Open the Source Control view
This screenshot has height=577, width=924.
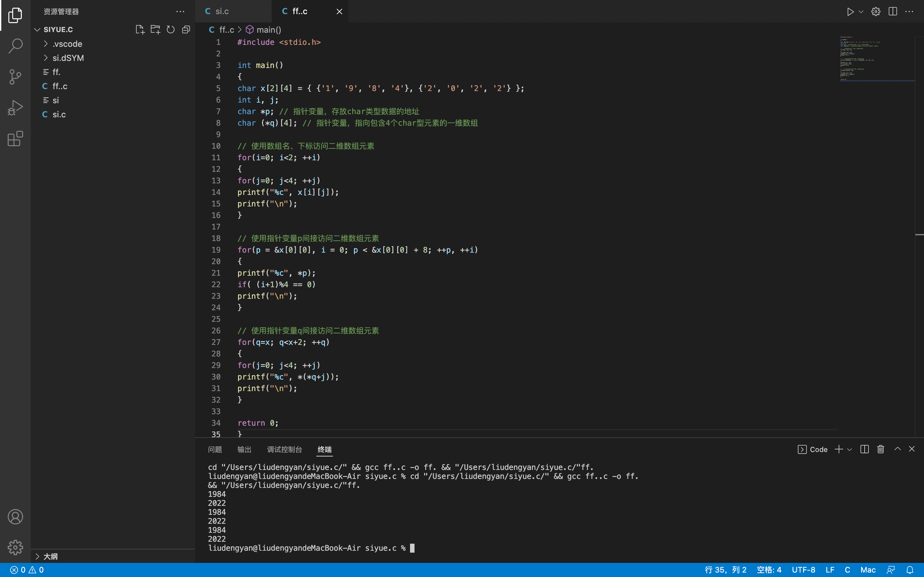tap(15, 77)
